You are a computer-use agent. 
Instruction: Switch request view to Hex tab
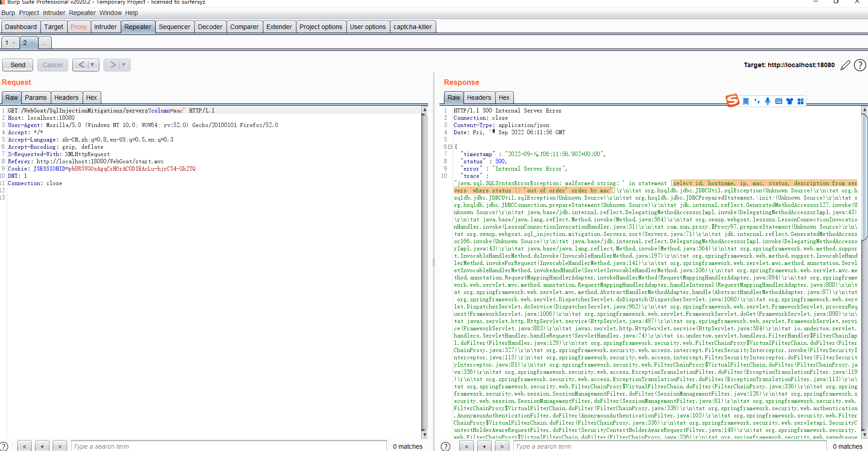pyautogui.click(x=91, y=98)
